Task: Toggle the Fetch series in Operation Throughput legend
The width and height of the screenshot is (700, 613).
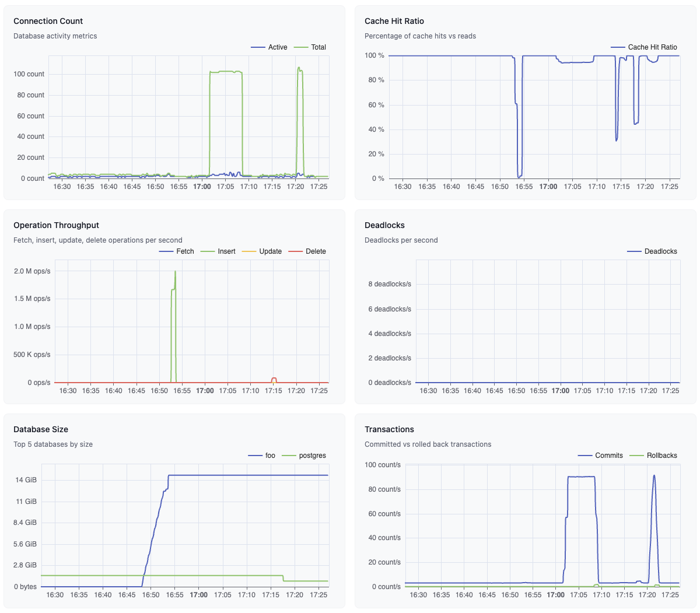Action: coord(177,251)
